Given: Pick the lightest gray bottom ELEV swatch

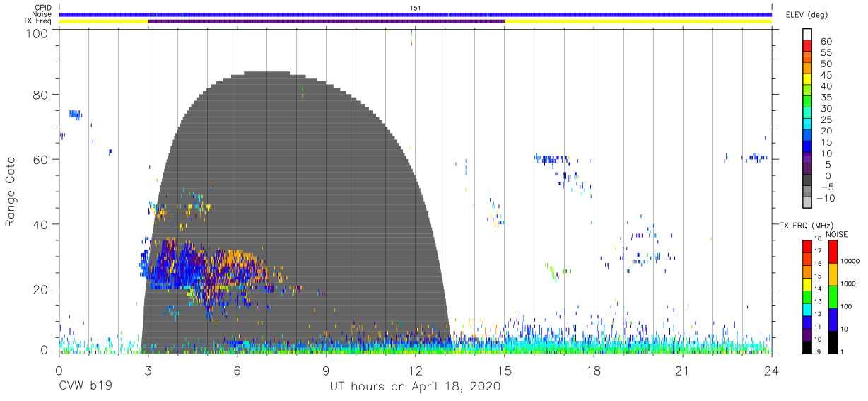Looking at the screenshot, I should pyautogui.click(x=807, y=204).
